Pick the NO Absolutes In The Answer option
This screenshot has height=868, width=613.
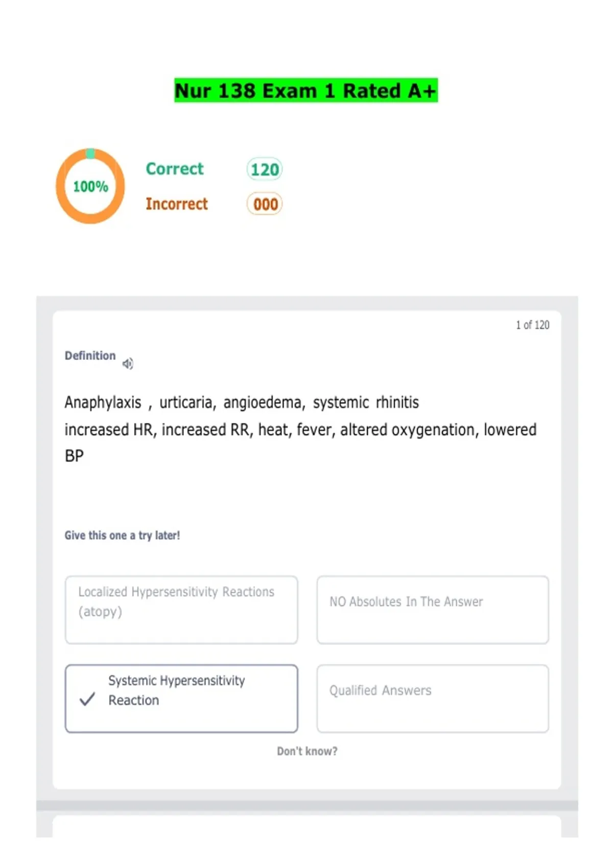tap(433, 610)
